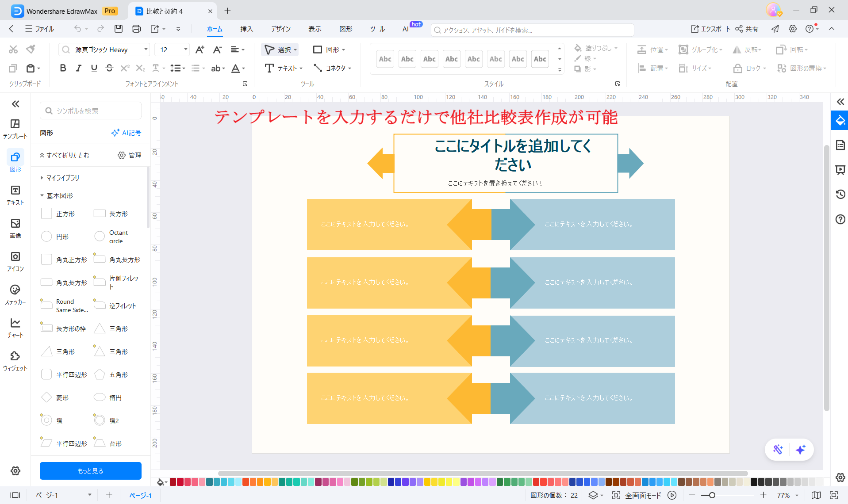This screenshot has height=504, width=848.
Task: Click the action search box at top
Action: pyautogui.click(x=532, y=30)
